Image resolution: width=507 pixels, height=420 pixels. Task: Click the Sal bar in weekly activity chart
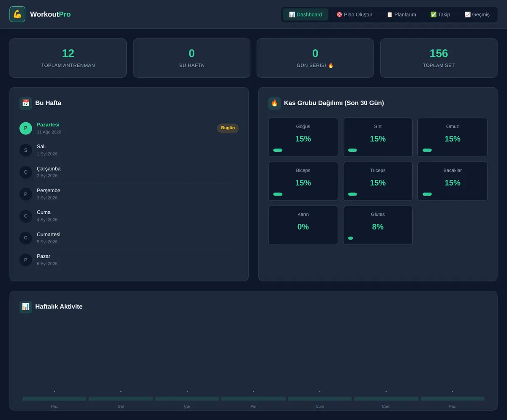pos(121,398)
